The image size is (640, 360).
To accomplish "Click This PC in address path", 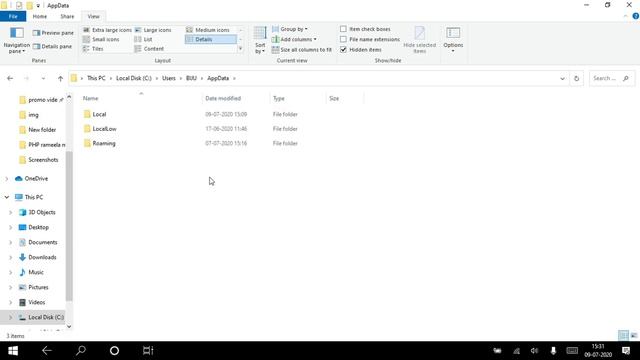I will click(x=96, y=78).
